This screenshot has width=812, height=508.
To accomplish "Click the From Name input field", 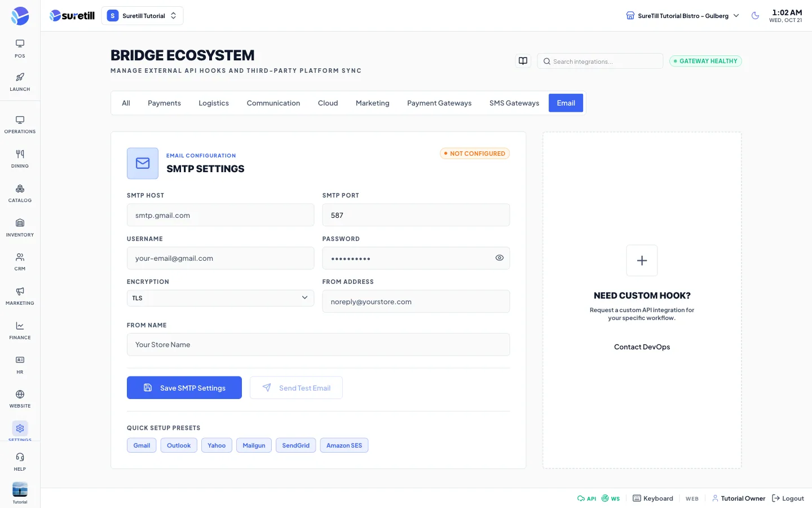I will 318,344.
